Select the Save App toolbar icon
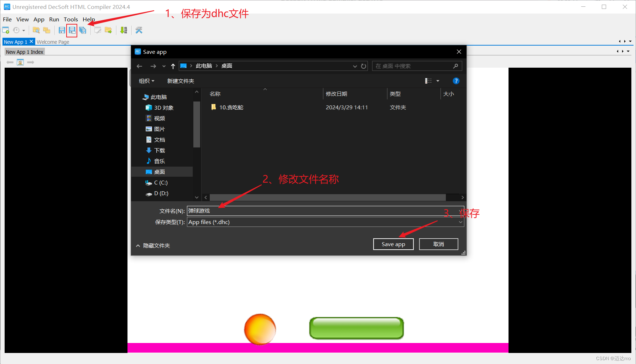Image resolution: width=636 pixels, height=364 pixels. tap(61, 30)
